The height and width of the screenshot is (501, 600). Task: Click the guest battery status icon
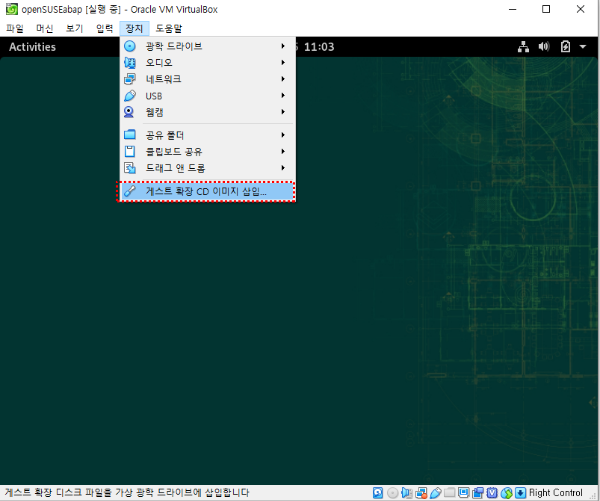coord(565,47)
